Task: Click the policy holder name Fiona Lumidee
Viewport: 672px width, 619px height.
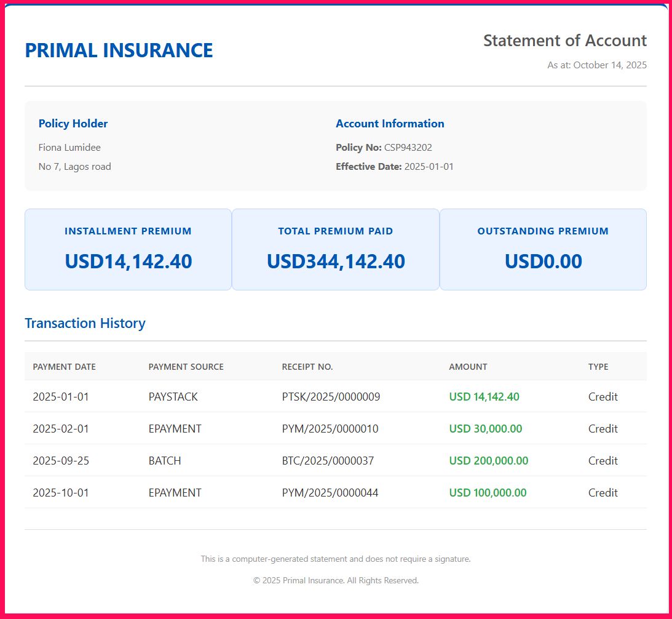Action: coord(69,148)
